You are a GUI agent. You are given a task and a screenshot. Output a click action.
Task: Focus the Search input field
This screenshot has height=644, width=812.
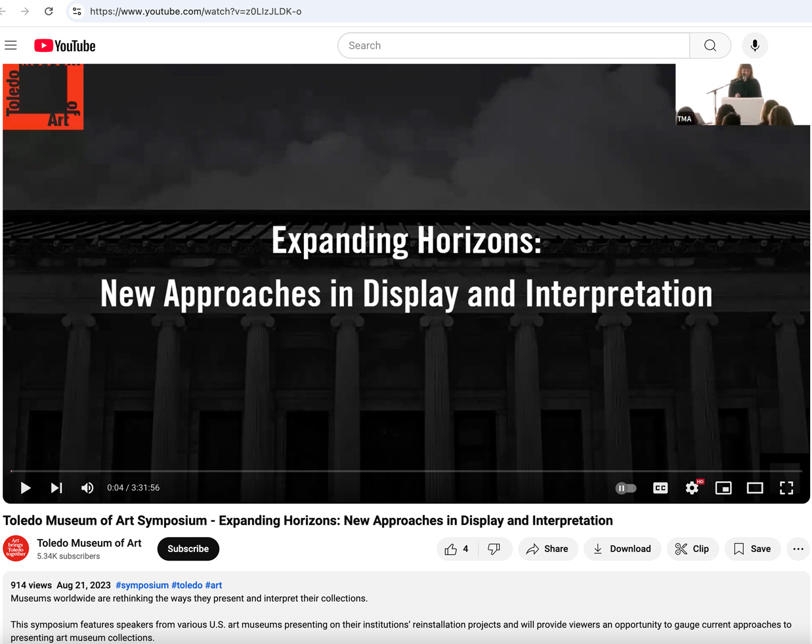[514, 45]
